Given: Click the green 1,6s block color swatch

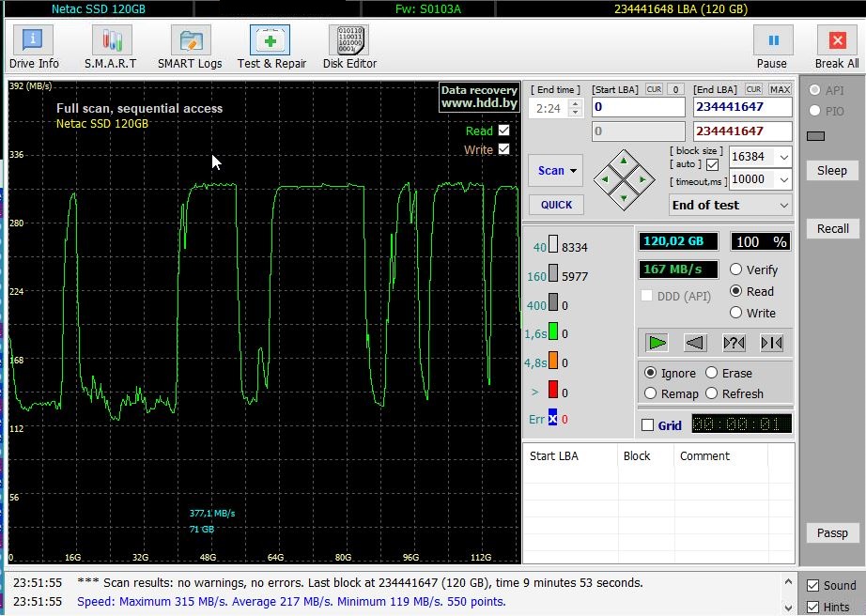Looking at the screenshot, I should point(553,333).
